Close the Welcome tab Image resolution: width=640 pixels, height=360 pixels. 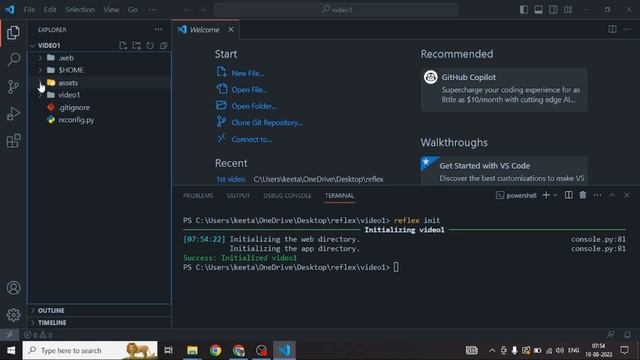231,29
